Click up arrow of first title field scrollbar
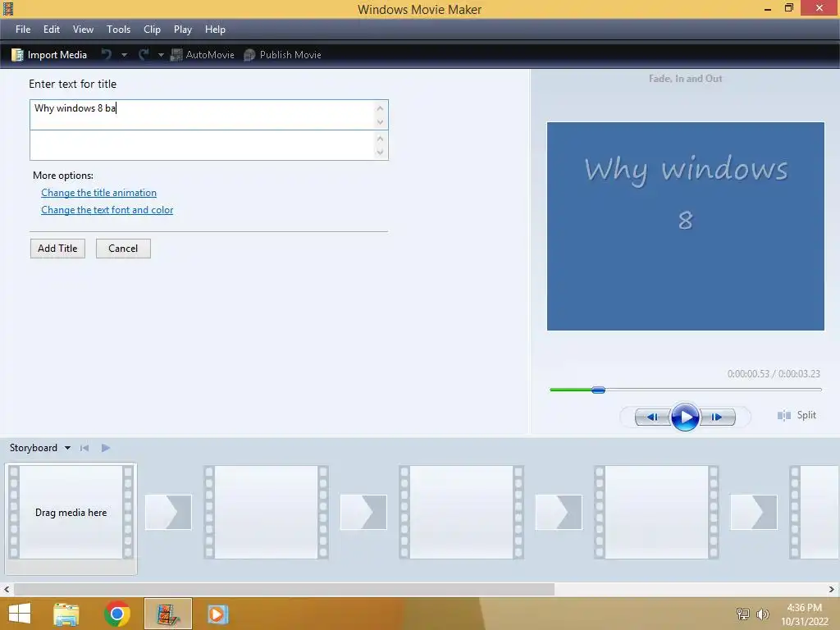Viewport: 840px width, 630px height. (381, 108)
